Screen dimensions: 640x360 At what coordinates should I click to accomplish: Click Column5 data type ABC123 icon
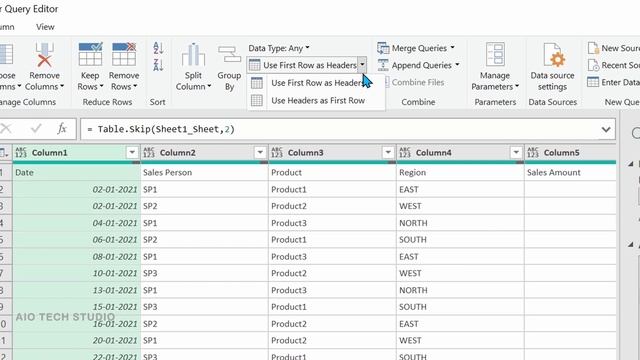pyautogui.click(x=533, y=153)
